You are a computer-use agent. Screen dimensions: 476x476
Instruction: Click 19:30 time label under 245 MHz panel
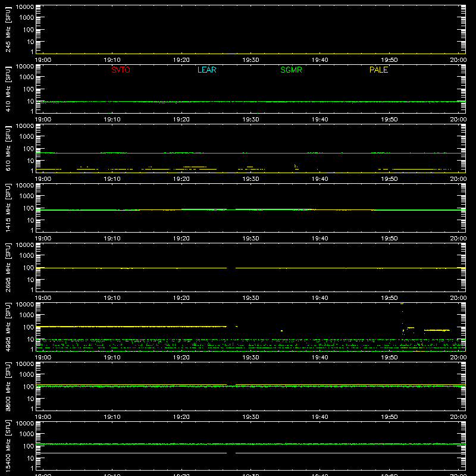click(250, 60)
